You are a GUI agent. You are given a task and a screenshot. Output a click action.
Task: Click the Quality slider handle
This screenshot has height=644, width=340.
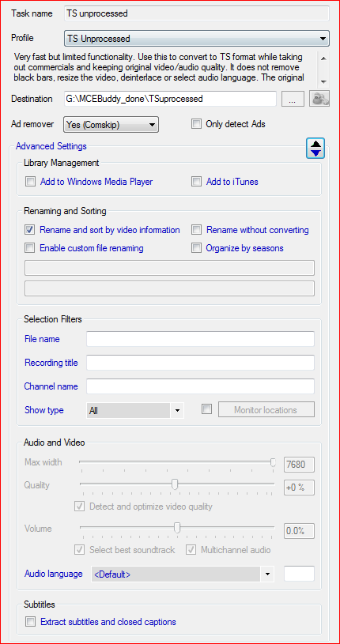175,484
